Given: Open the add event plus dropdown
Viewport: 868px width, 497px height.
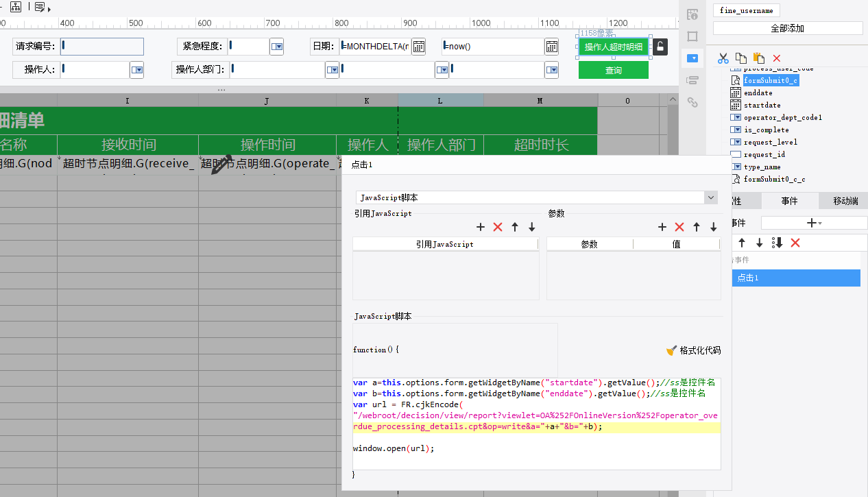Looking at the screenshot, I should point(815,223).
